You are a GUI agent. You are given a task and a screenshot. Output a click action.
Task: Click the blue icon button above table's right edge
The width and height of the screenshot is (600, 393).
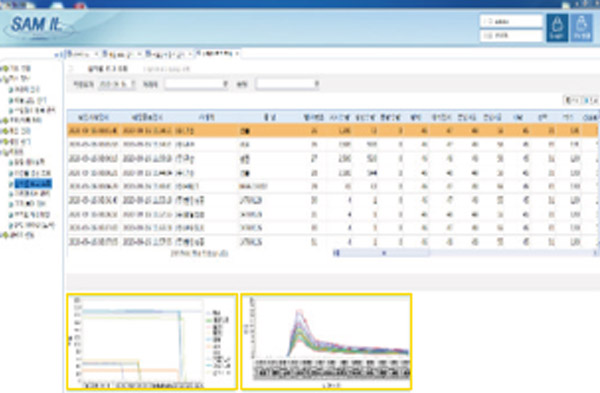coord(590,100)
